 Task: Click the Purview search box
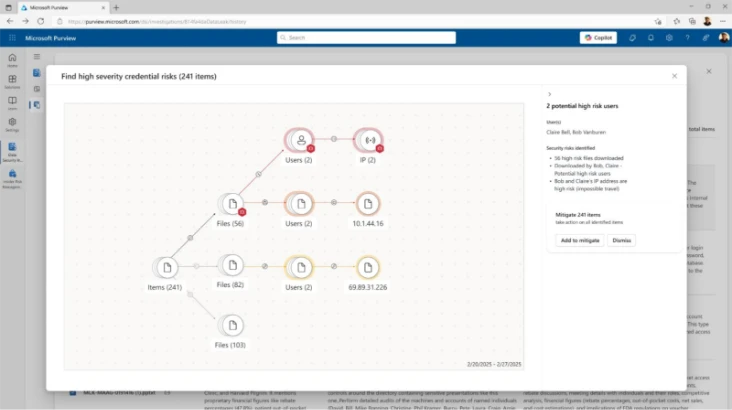pyautogui.click(x=366, y=38)
